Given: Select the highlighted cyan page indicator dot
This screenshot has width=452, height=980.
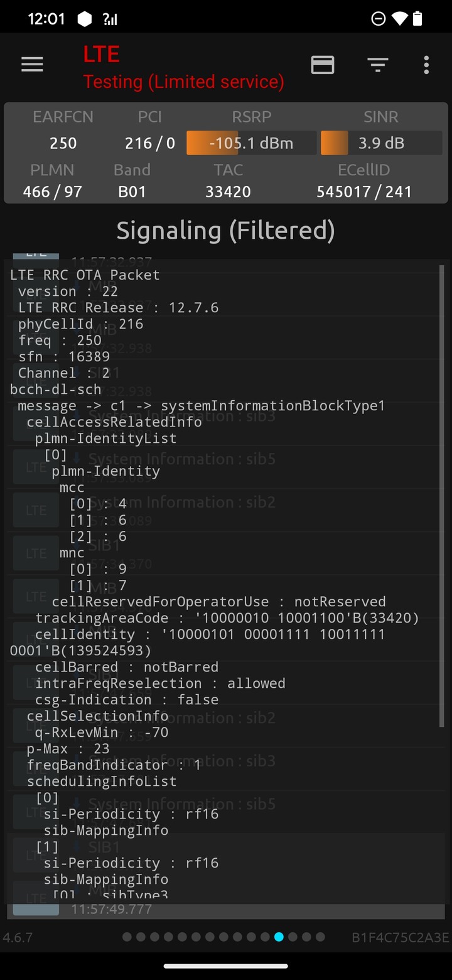Looking at the screenshot, I should (279, 937).
